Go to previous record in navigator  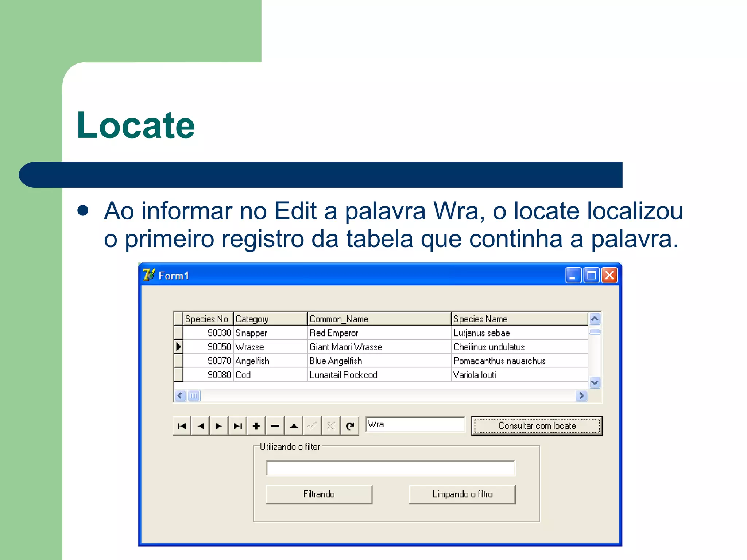click(x=200, y=426)
